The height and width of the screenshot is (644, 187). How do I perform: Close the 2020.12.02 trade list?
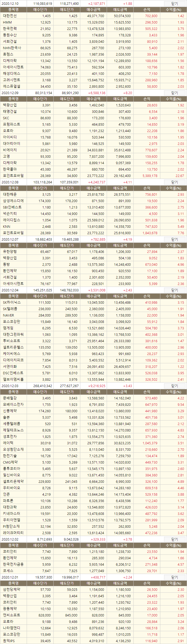174,539
